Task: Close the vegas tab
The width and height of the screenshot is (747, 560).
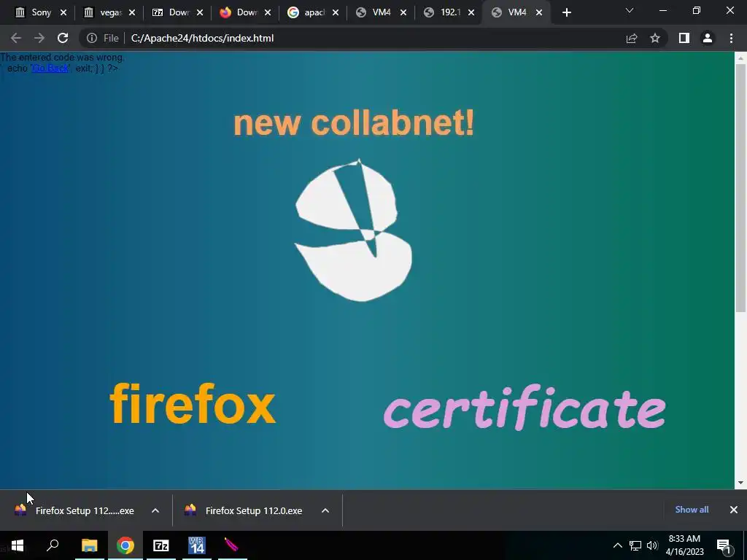Action: pyautogui.click(x=132, y=13)
